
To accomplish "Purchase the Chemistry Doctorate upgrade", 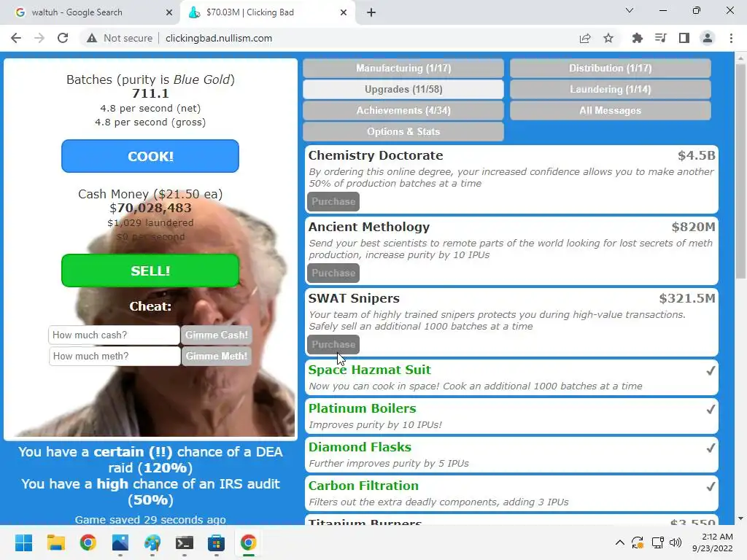I will point(333,201).
